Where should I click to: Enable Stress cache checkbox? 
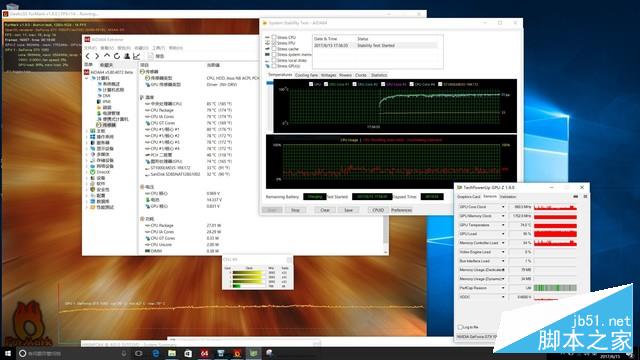274,49
